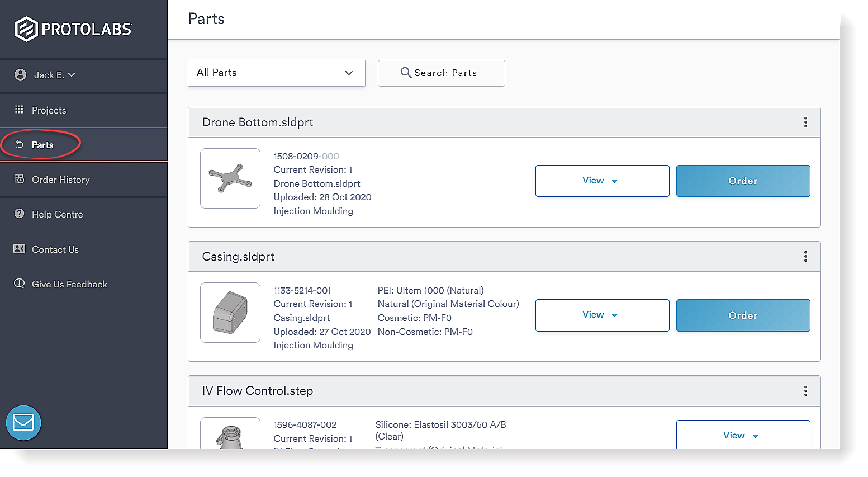This screenshot has height=477, width=868.
Task: Click the Help Centre question mark icon
Action: tap(19, 214)
